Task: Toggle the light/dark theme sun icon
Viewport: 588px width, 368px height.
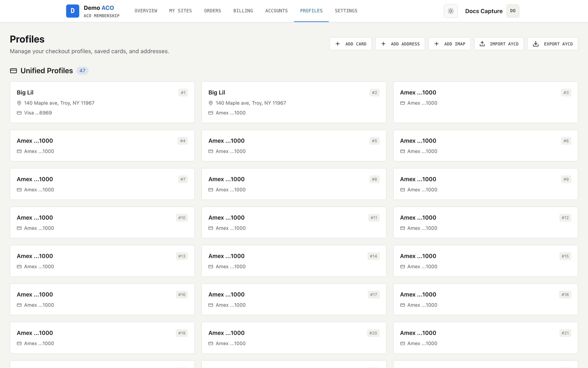Action: (x=450, y=11)
